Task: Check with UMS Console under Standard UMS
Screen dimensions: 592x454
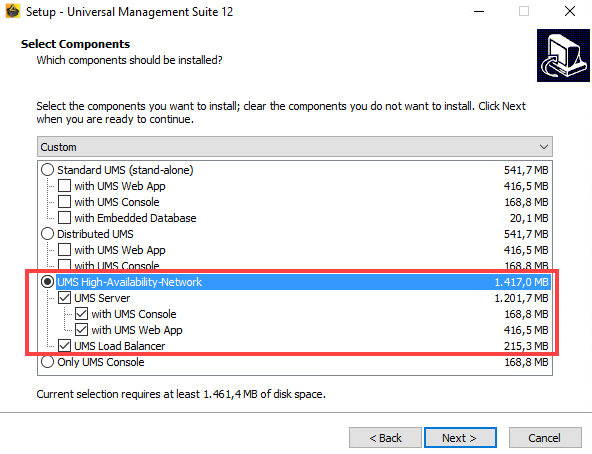Action: point(65,202)
